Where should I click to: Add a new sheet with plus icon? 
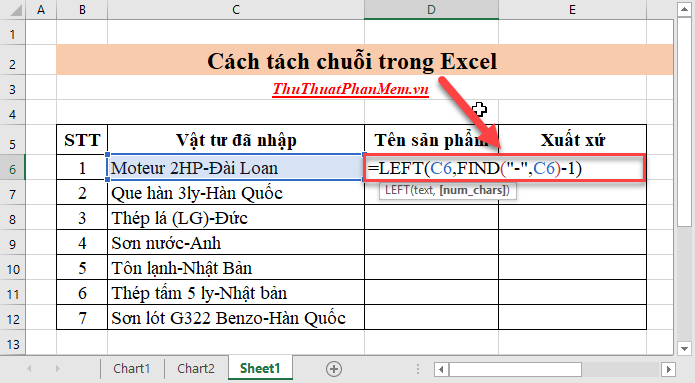tap(334, 369)
